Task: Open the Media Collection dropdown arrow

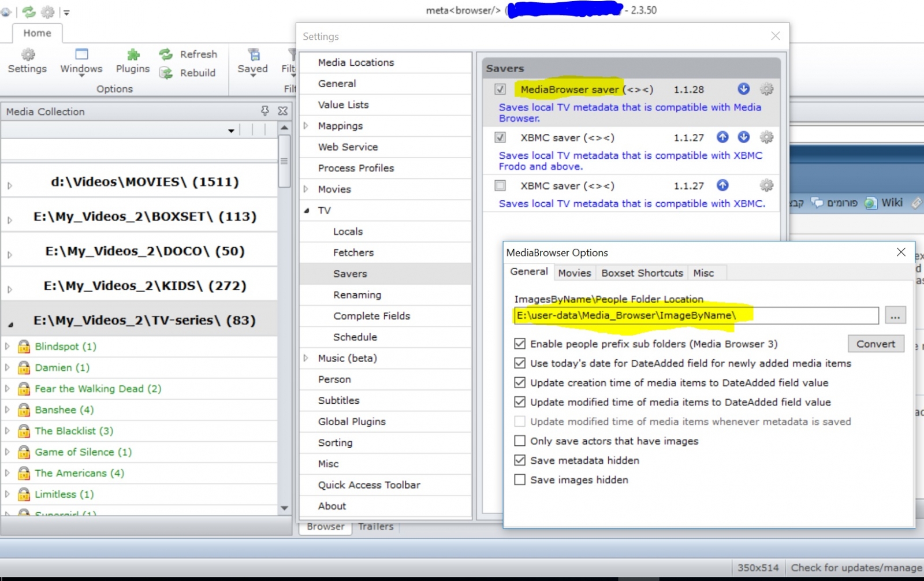Action: [231, 131]
